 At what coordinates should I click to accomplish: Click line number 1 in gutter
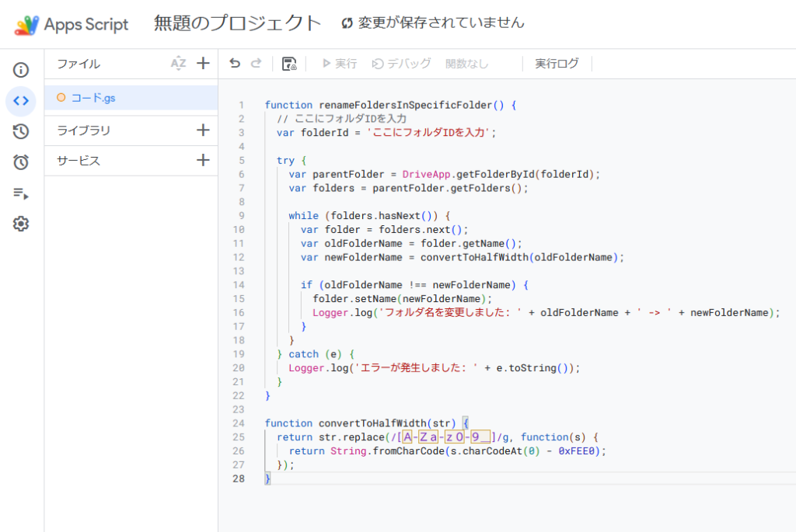(x=242, y=105)
